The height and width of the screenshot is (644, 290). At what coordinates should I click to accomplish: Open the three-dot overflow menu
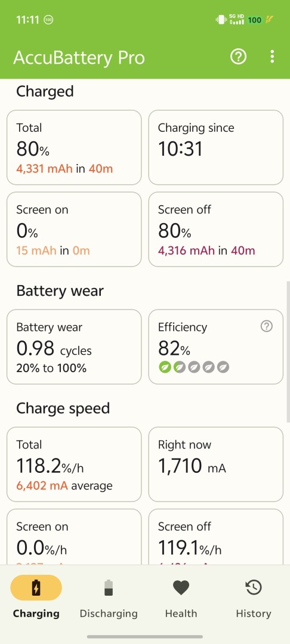click(272, 57)
